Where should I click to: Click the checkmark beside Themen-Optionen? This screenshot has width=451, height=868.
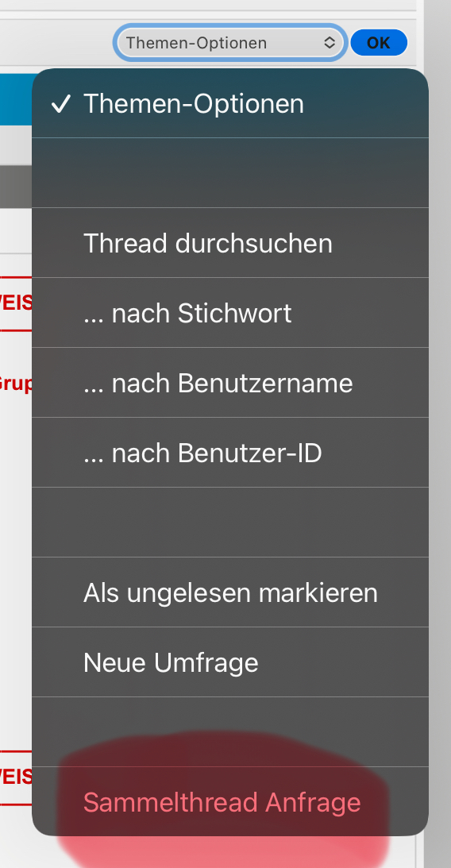pos(60,103)
